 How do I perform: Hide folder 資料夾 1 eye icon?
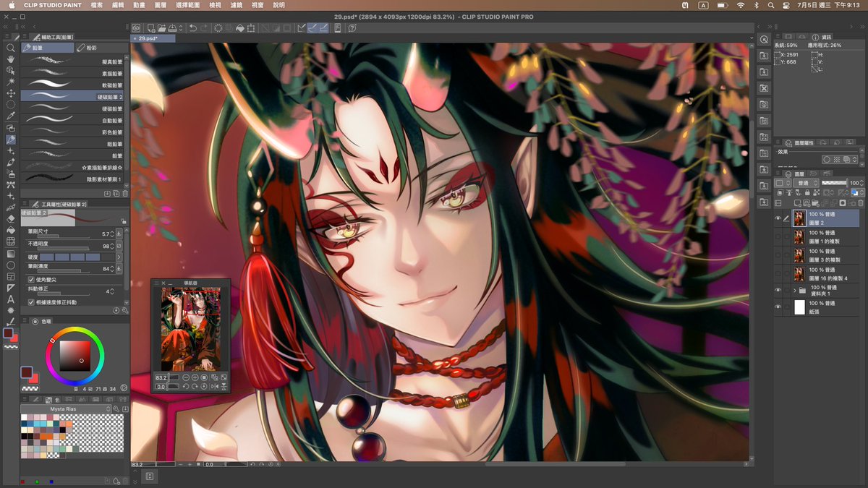tap(778, 291)
